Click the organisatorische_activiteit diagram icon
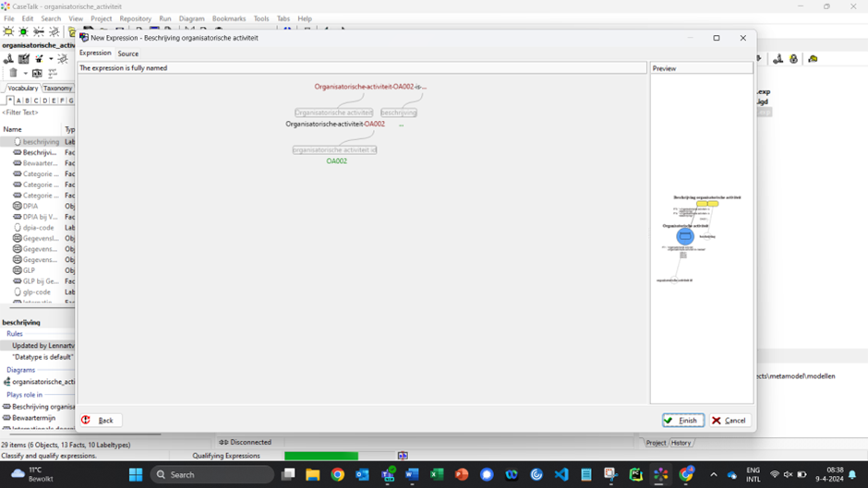The image size is (868, 488). [7, 381]
